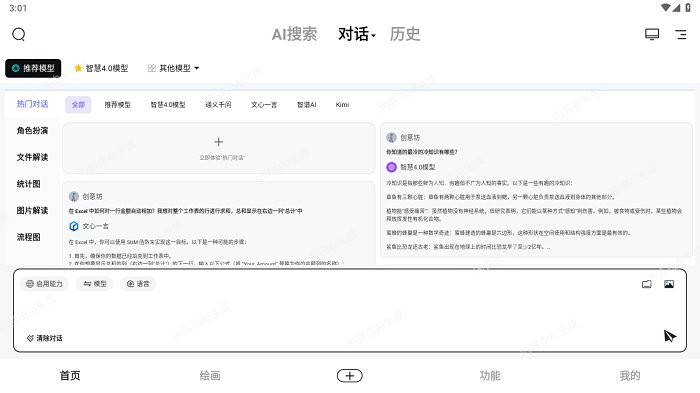The height and width of the screenshot is (393, 700).
Task: Go to 我的 bottom tab
Action: [x=630, y=376]
